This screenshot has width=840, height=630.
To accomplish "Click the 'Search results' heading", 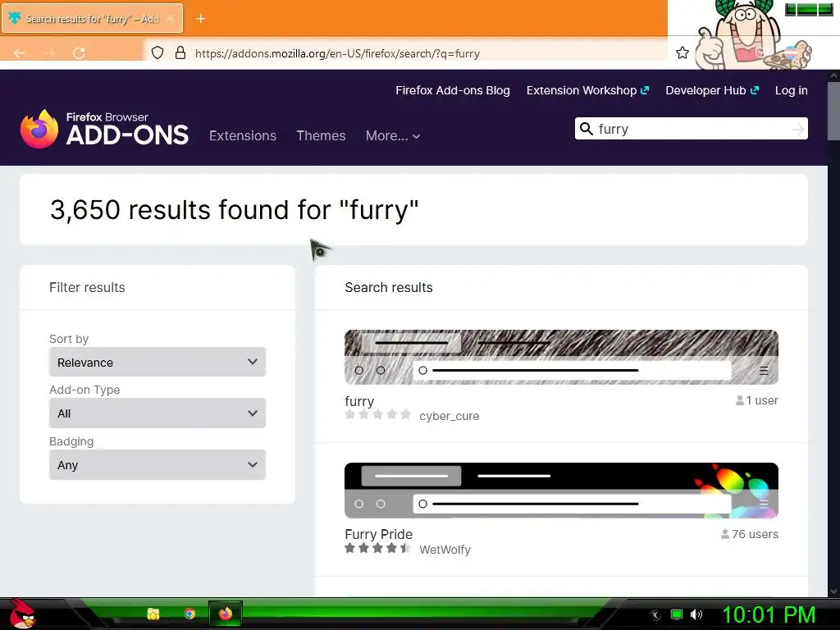I will [389, 288].
